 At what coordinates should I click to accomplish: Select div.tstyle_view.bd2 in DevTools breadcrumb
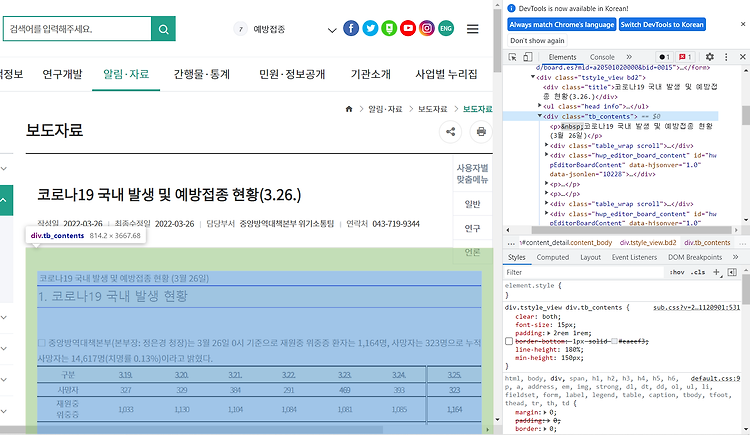[648, 243]
